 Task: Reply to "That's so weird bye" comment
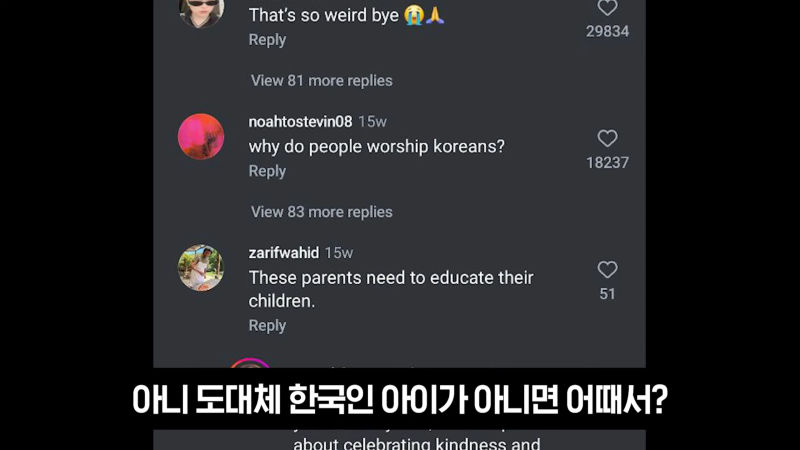click(267, 40)
